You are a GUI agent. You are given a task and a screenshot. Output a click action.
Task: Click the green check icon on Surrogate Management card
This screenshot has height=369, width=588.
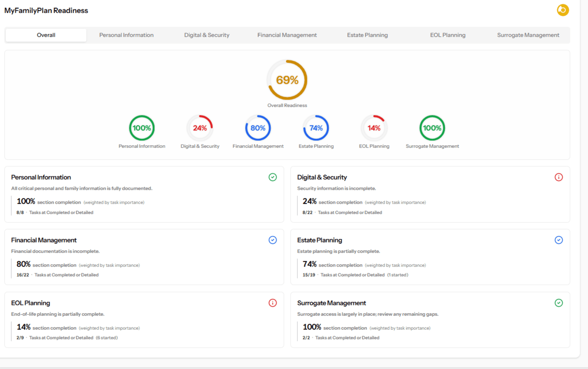click(558, 303)
